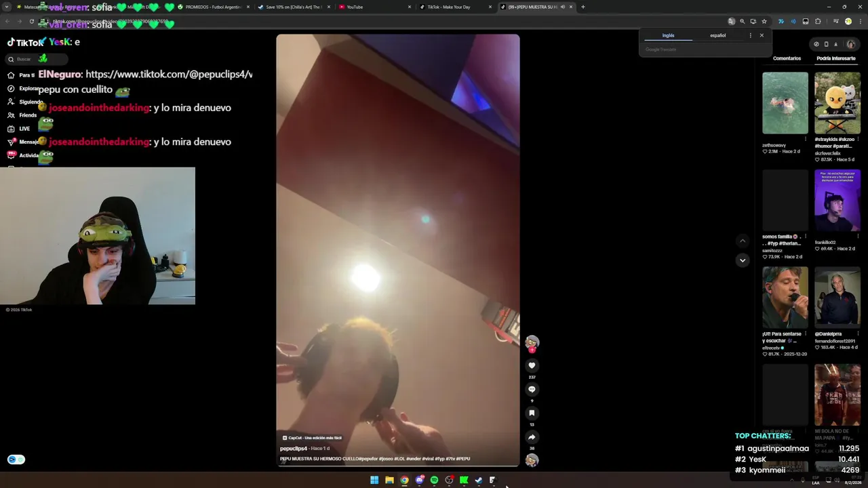Screen dimensions: 868x488
Task: Toggle the switch at bottom left
Action: (x=16, y=460)
